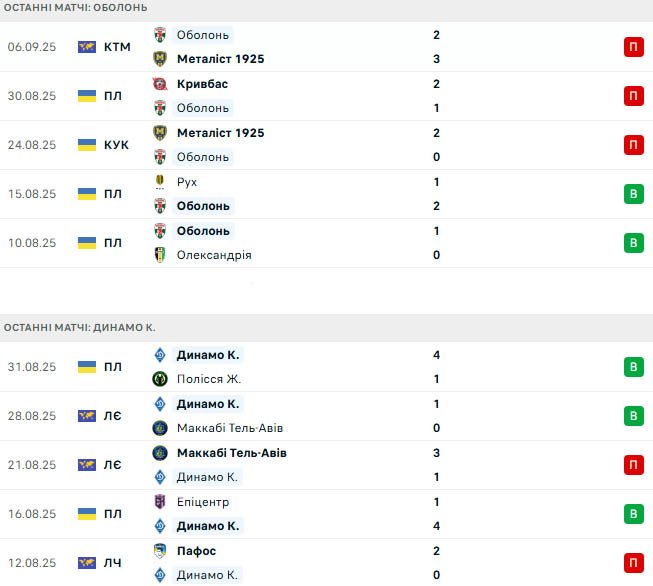Click Ukraine flag in 30.08.25 match row
Screen dimensions: 653x586
pos(87,96)
